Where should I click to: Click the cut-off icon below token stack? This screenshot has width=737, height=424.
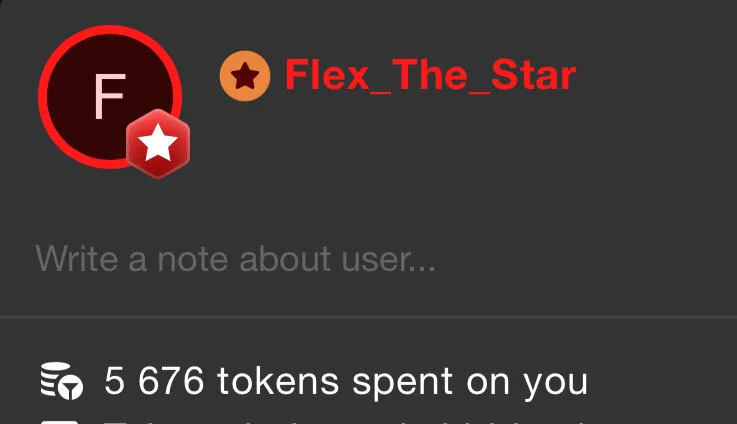tap(60, 422)
